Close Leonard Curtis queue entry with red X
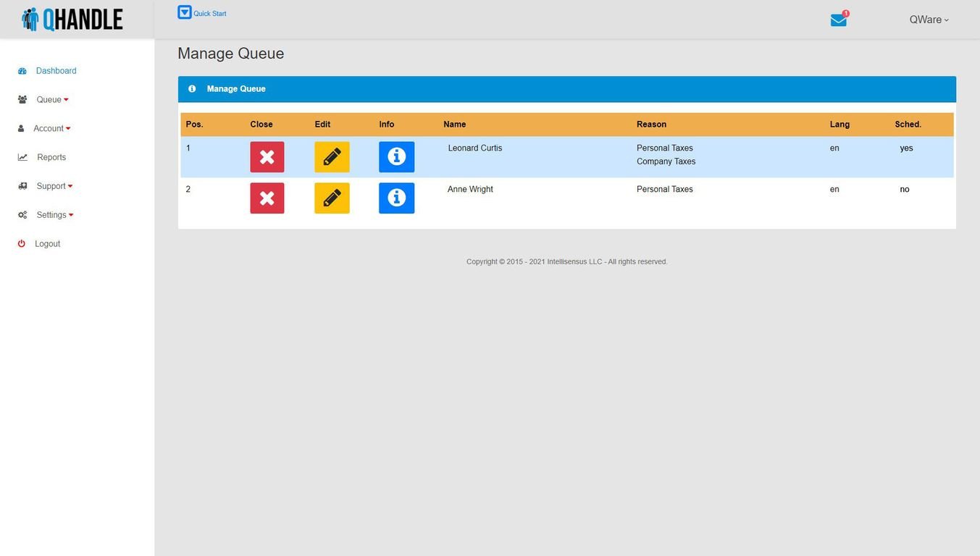 point(267,157)
